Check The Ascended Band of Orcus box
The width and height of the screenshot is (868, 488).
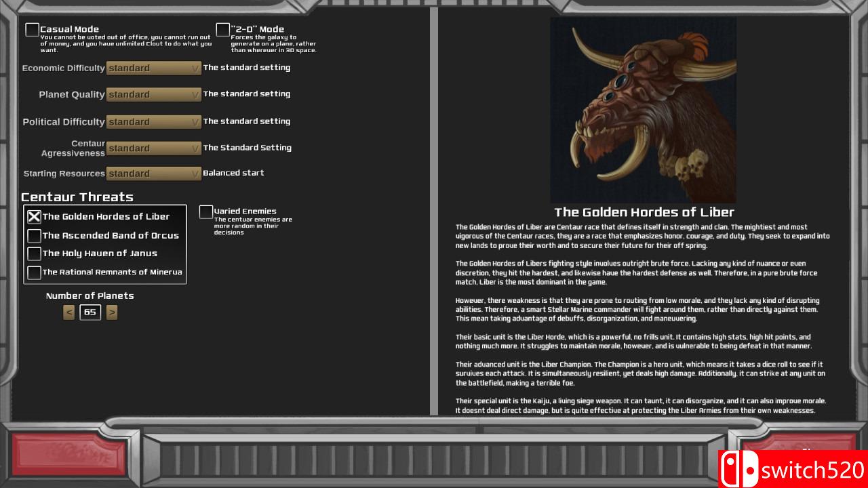(x=34, y=236)
